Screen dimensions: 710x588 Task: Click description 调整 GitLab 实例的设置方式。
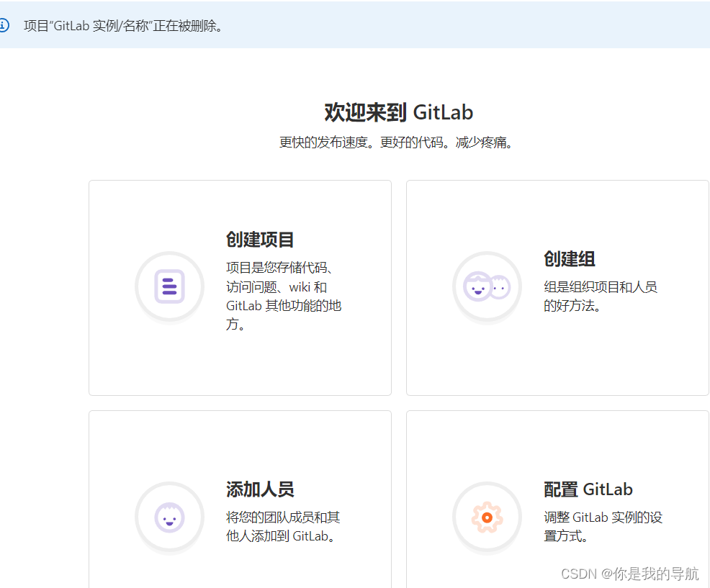coord(603,526)
